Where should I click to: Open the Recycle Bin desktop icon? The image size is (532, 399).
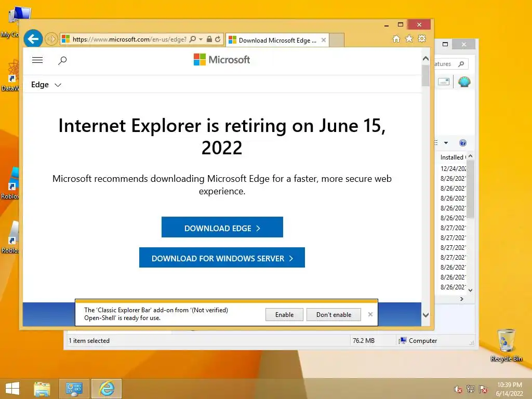coord(506,345)
